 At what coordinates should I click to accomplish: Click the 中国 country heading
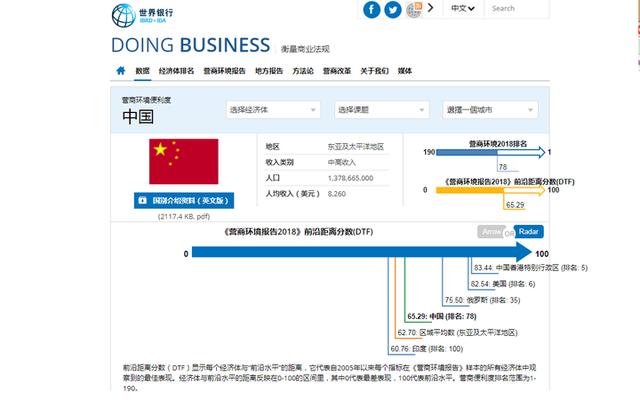point(138,117)
